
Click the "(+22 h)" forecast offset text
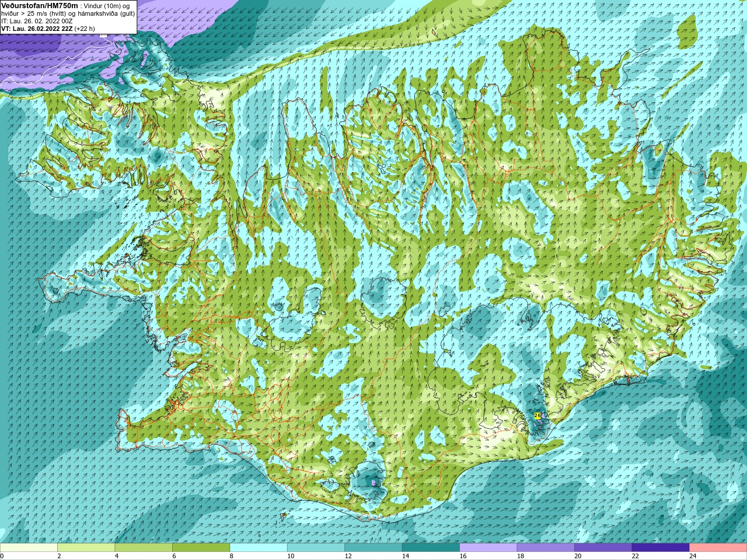click(x=85, y=29)
